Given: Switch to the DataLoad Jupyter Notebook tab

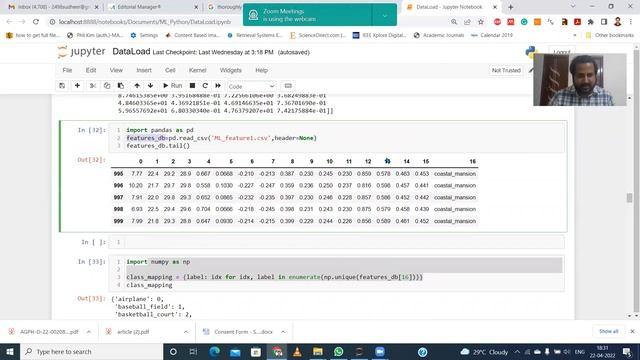Looking at the screenshot, I should [x=451, y=7].
